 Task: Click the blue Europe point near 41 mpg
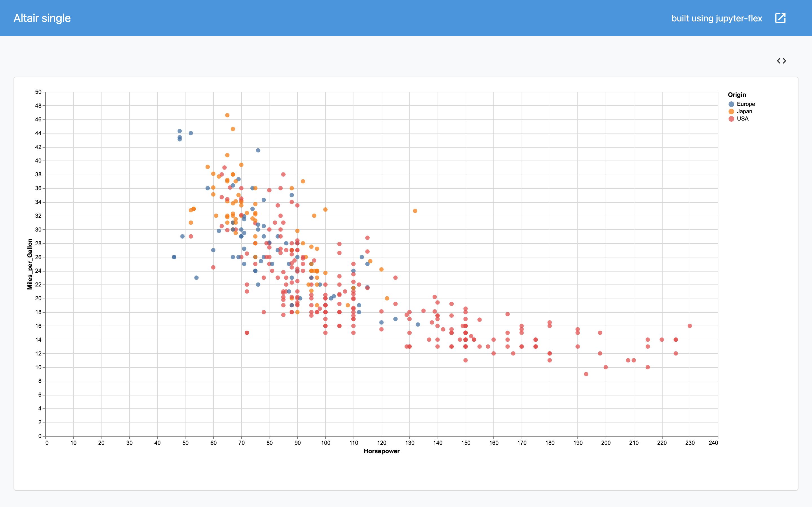click(258, 150)
